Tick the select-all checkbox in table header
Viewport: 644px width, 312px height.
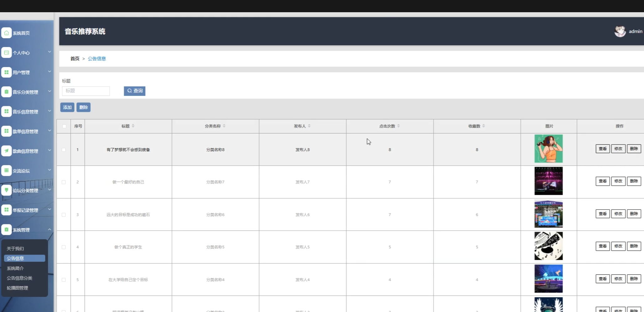[x=64, y=126]
